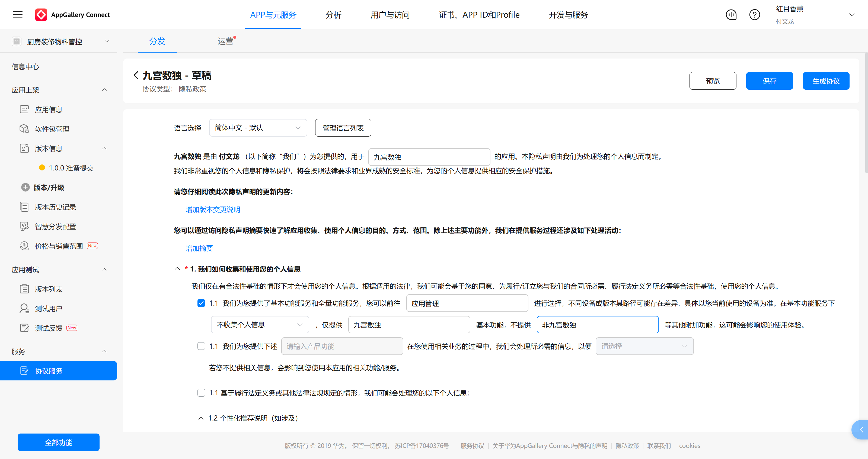Open the 分析 top menu
868x459 pixels.
pos(333,14)
